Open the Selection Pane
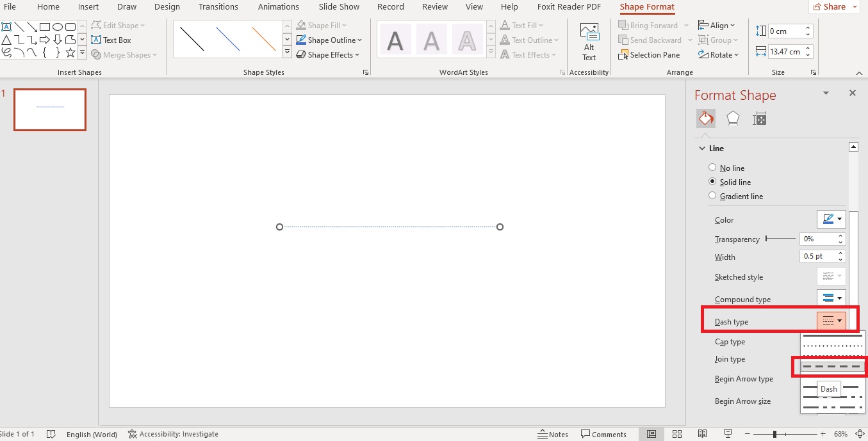The image size is (868, 441). pos(650,54)
